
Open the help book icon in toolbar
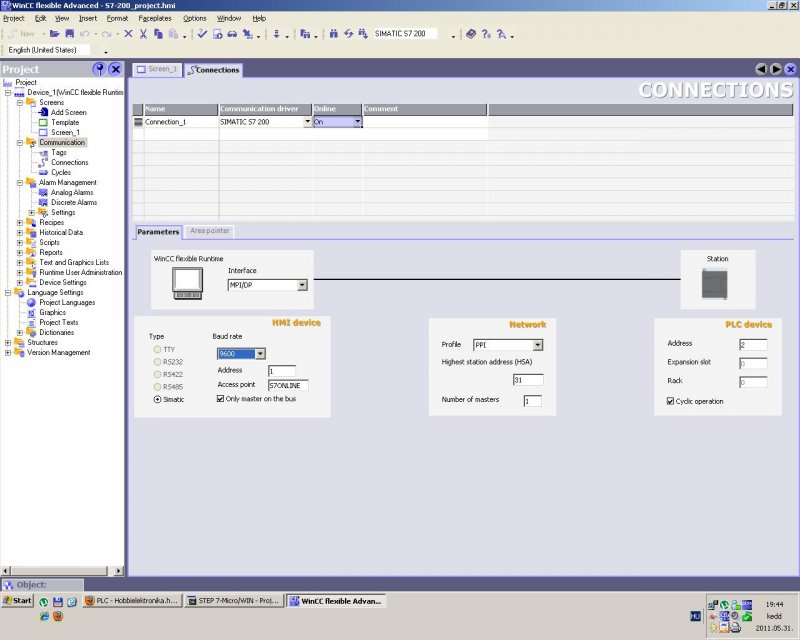(x=471, y=34)
